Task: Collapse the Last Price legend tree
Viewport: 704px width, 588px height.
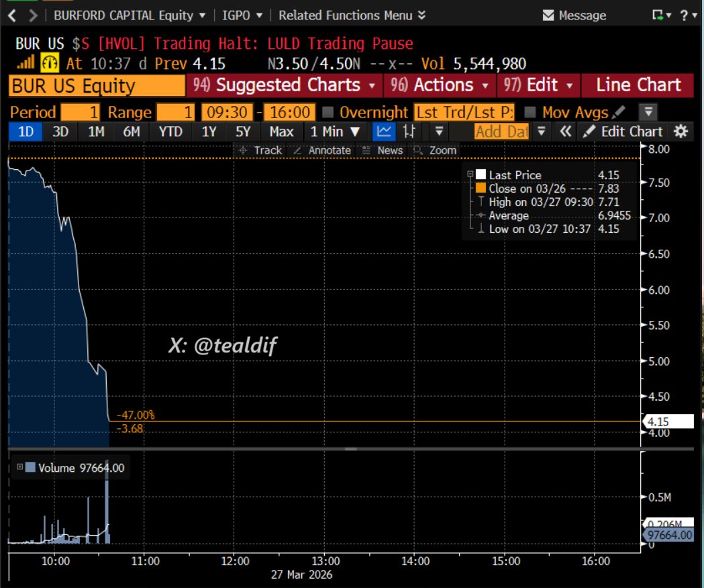Action: pos(470,175)
